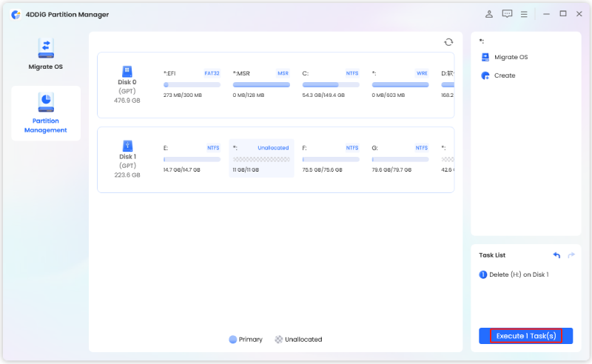
Task: Click the 54.3 GB/149.4 GB size text
Action: point(323,95)
